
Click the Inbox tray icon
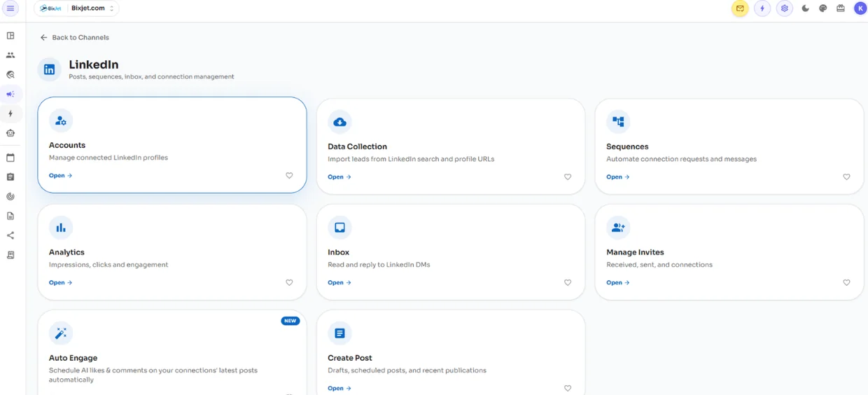[339, 228]
